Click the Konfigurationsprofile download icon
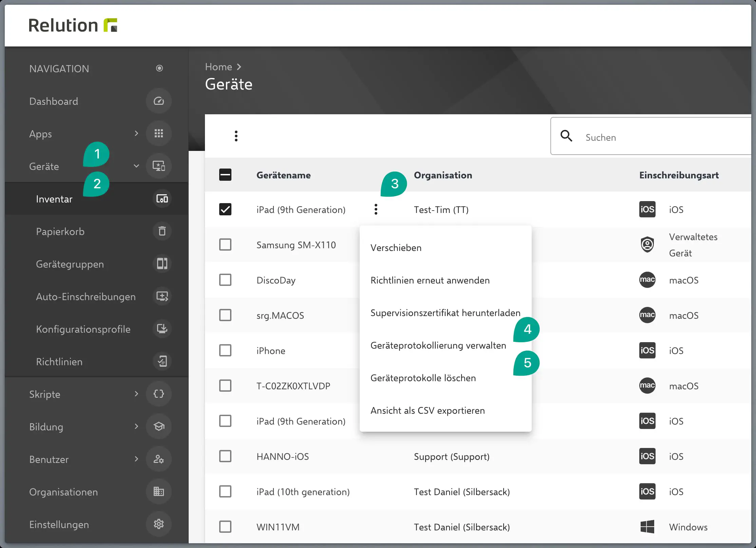Screen dimensions: 756x548 pos(162,329)
